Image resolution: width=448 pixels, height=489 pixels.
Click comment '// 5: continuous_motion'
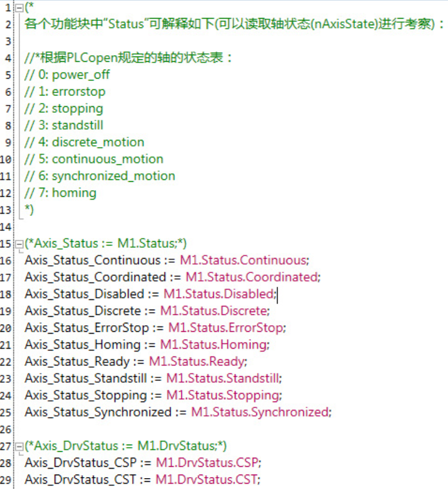coord(94,159)
